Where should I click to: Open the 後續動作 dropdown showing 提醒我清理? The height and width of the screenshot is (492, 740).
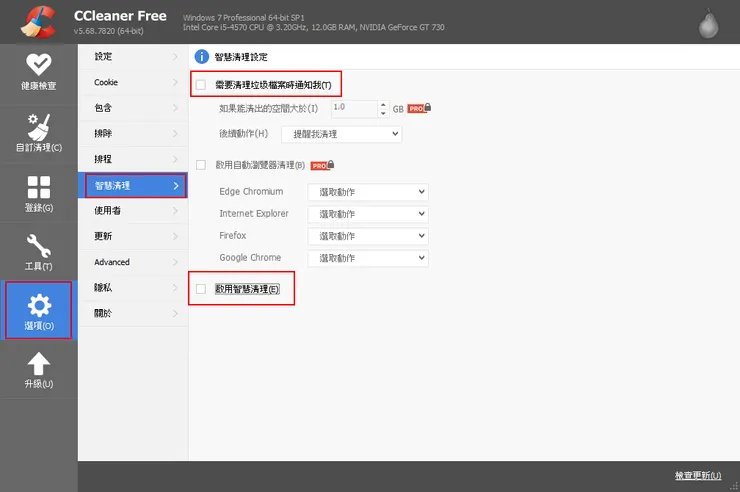click(341, 134)
